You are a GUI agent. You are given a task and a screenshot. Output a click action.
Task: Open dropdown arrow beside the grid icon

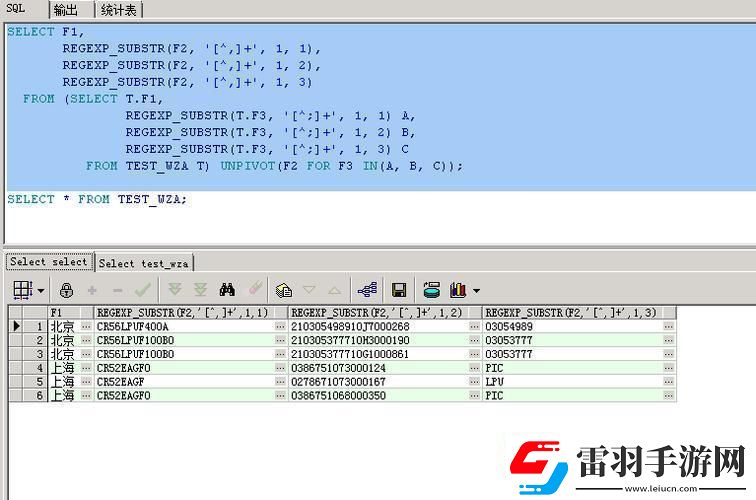coord(40,291)
